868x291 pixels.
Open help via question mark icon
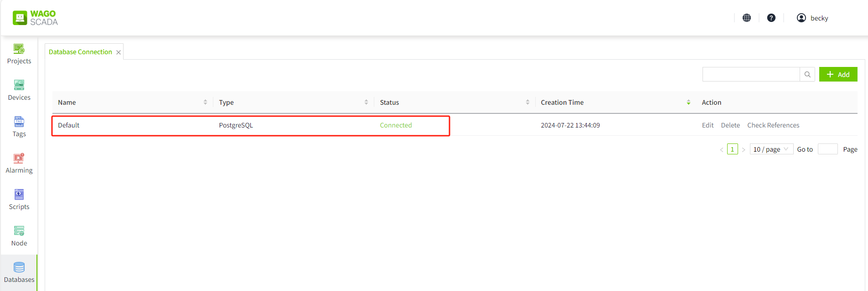pyautogui.click(x=771, y=18)
